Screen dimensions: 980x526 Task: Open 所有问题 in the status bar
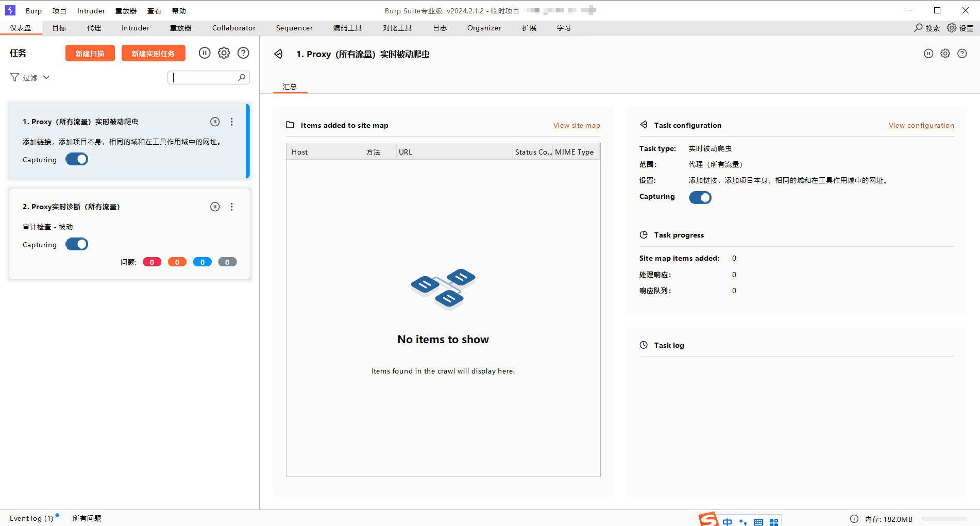[x=87, y=518]
